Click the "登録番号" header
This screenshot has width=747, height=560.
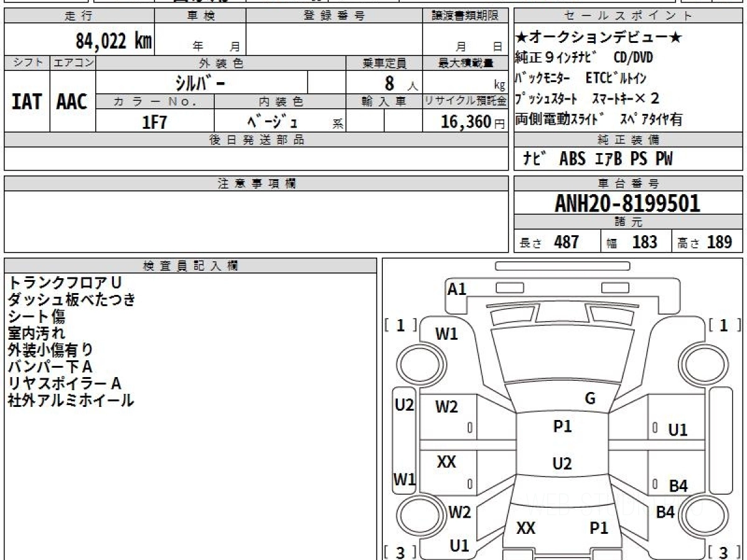point(334,16)
